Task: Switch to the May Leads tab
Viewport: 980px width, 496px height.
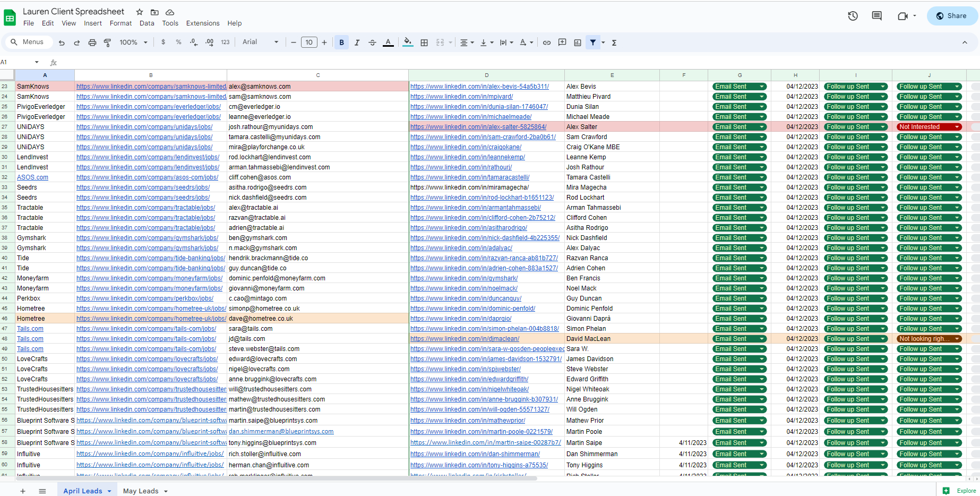Action: point(141,491)
